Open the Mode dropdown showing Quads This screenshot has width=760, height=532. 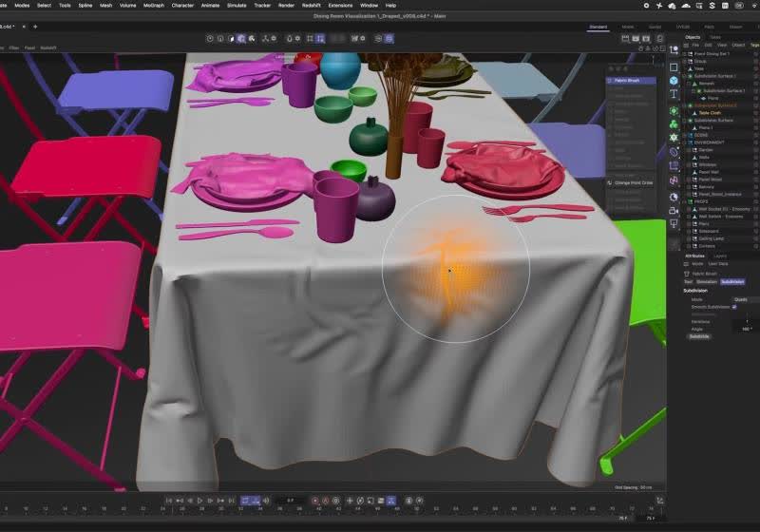pos(746,299)
